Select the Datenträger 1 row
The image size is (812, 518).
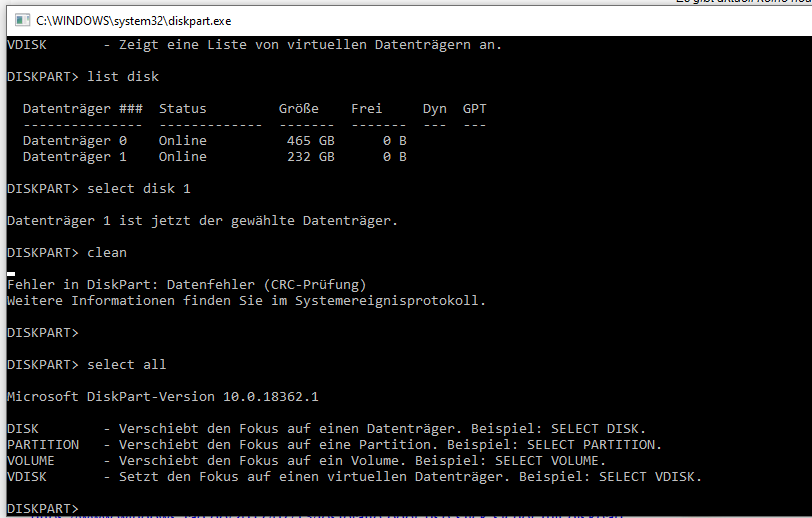click(214, 157)
